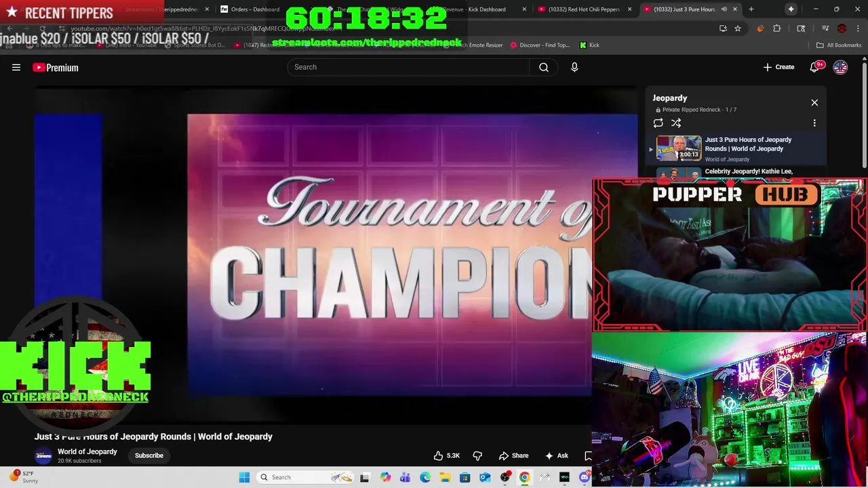Switch to Chrome taskbar icon
The image size is (868, 488).
click(525, 477)
